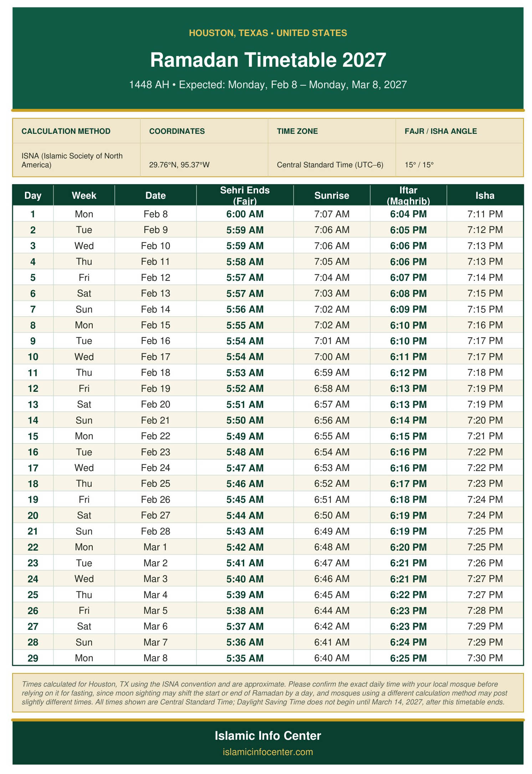Click the Iftar time '6:17 PM'
Screen dimensions: 532x774
point(408,484)
